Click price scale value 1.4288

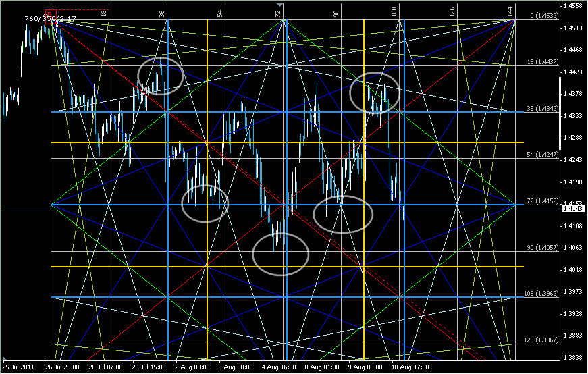pyautogui.click(x=573, y=138)
